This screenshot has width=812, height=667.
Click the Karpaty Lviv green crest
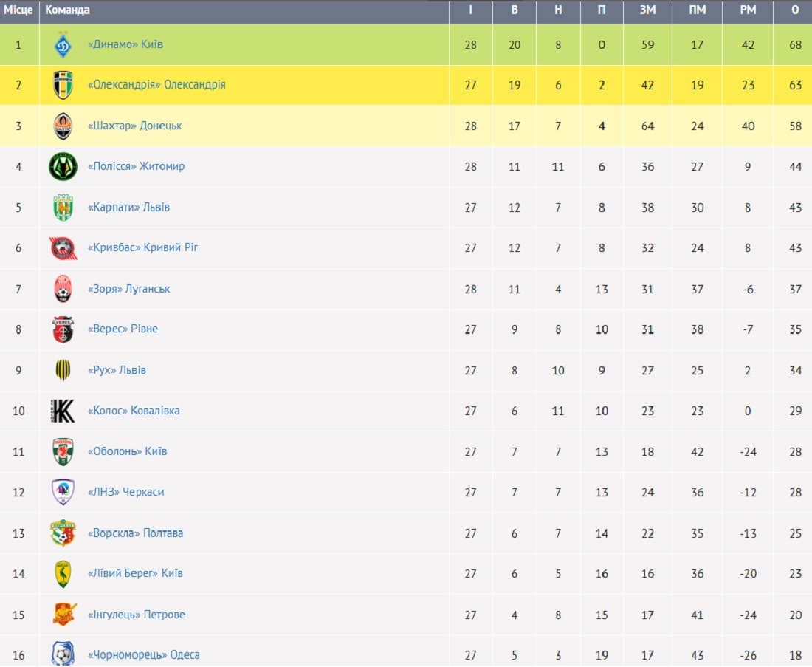pos(63,208)
